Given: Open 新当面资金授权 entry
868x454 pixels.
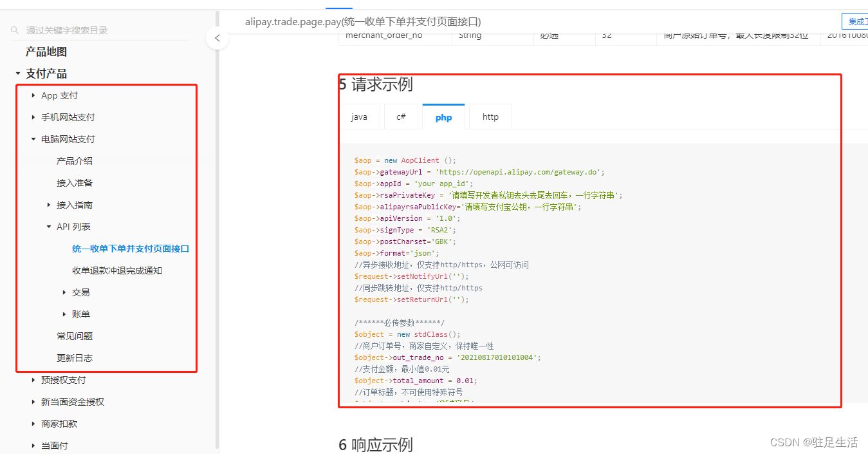Looking at the screenshot, I should point(73,402).
